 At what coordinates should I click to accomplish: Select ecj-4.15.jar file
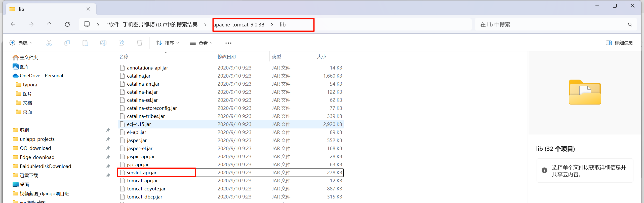click(231, 124)
